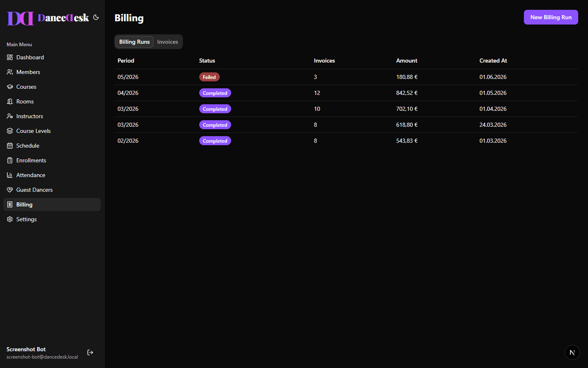Click the Settings gear icon
The height and width of the screenshot is (368, 588).
10,219
